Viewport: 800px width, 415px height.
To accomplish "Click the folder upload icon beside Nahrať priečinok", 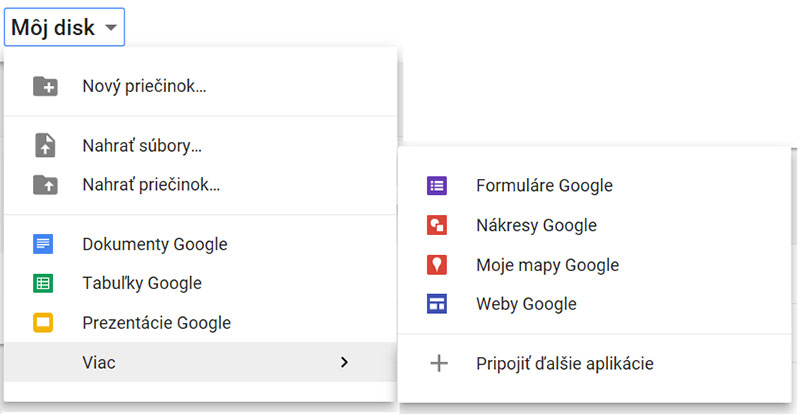I will click(45, 185).
